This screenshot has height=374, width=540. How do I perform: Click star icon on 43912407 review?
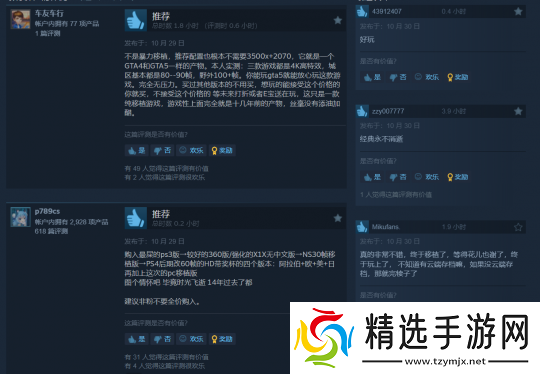(518, 11)
